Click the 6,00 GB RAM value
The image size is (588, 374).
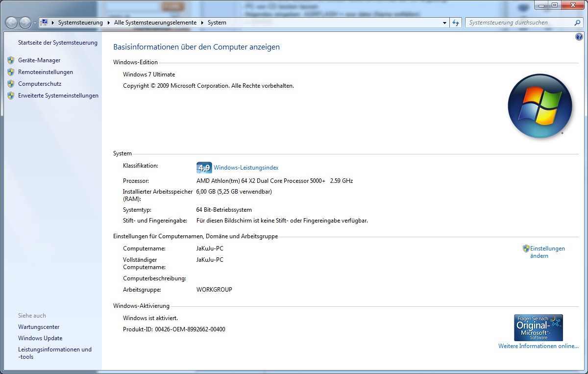(x=234, y=192)
